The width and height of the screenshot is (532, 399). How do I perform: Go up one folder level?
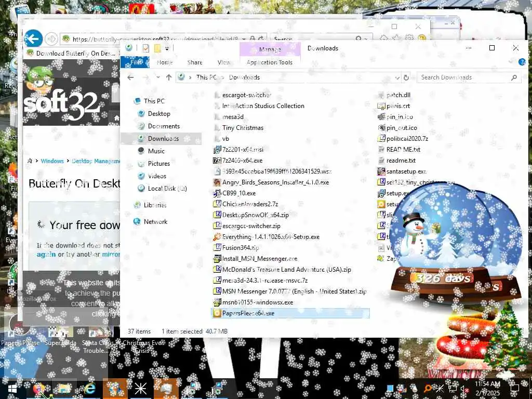[x=169, y=77]
